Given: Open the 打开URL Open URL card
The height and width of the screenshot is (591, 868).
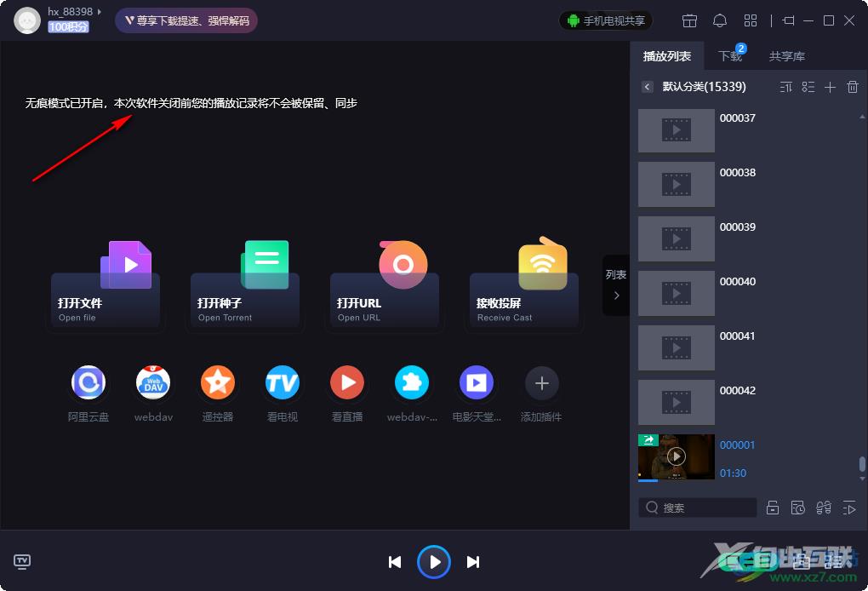Looking at the screenshot, I should pos(384,287).
